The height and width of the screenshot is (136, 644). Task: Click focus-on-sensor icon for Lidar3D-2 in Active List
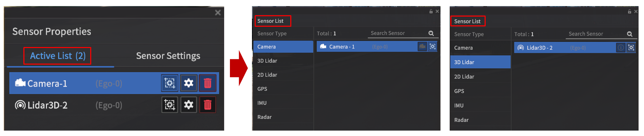click(169, 105)
